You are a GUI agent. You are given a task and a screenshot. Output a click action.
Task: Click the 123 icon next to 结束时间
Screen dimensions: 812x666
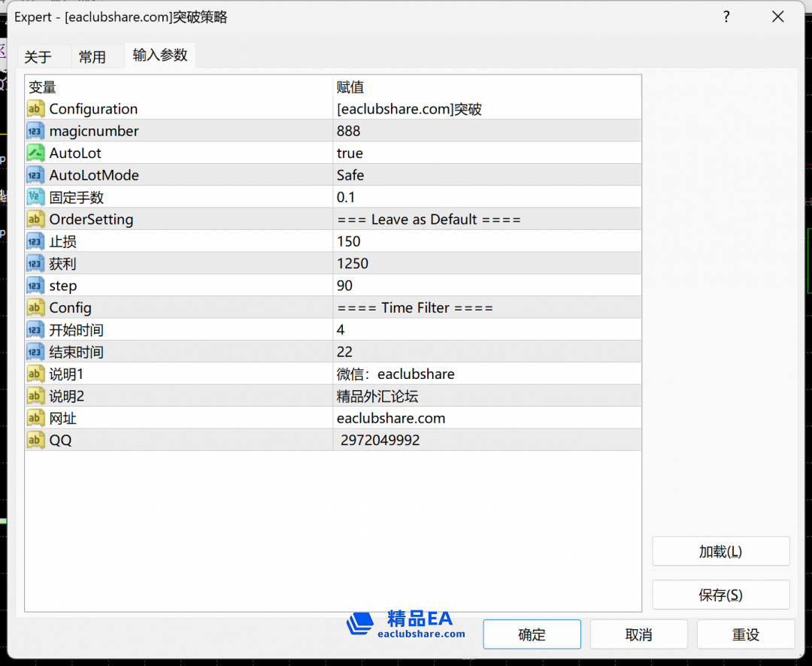pos(35,351)
